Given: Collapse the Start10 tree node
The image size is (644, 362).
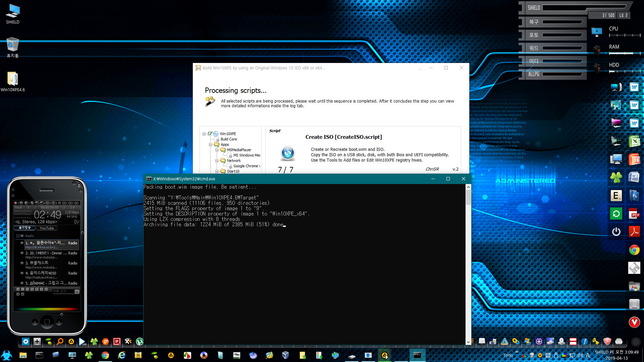Looking at the screenshot, I should pos(217,171).
